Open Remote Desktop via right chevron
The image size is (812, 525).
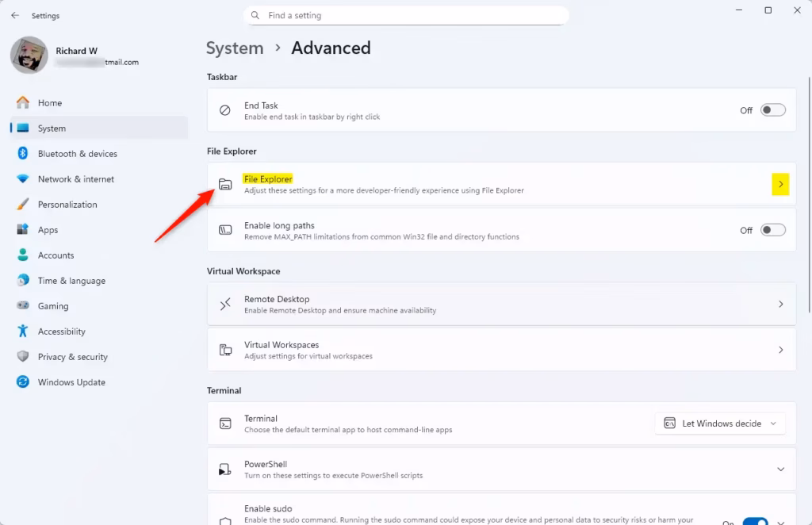coord(780,304)
